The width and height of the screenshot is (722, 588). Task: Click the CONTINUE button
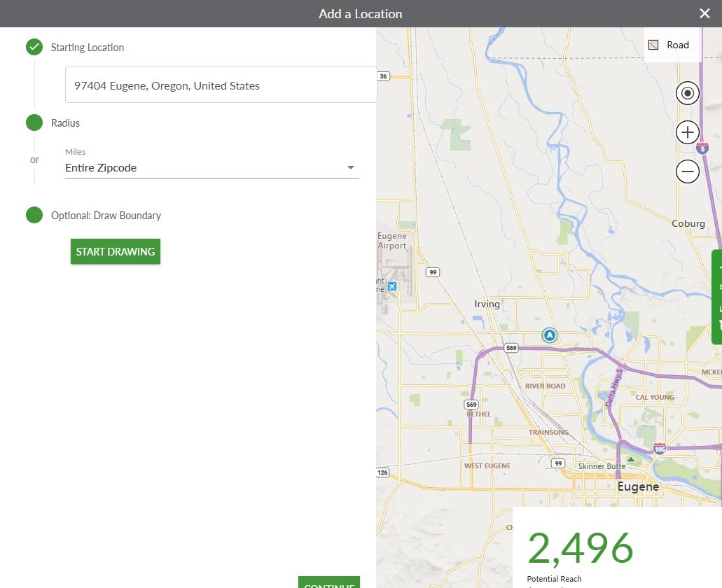pyautogui.click(x=328, y=582)
